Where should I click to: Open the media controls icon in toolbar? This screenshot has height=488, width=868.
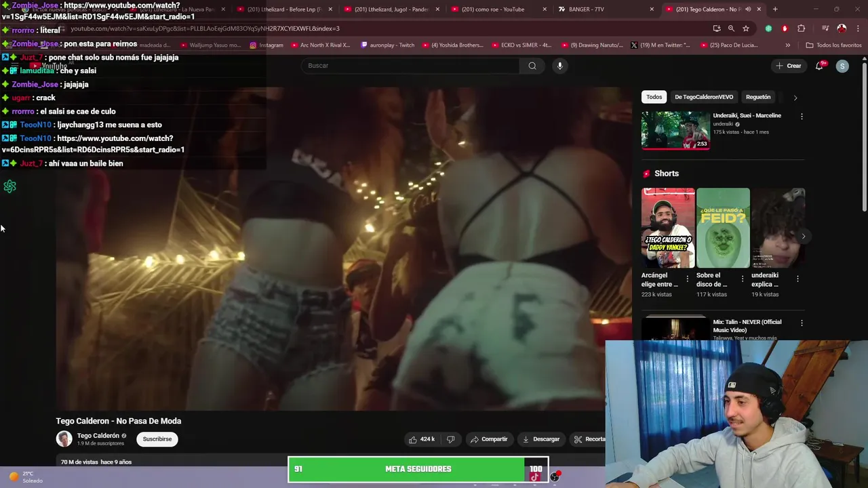coord(825,28)
